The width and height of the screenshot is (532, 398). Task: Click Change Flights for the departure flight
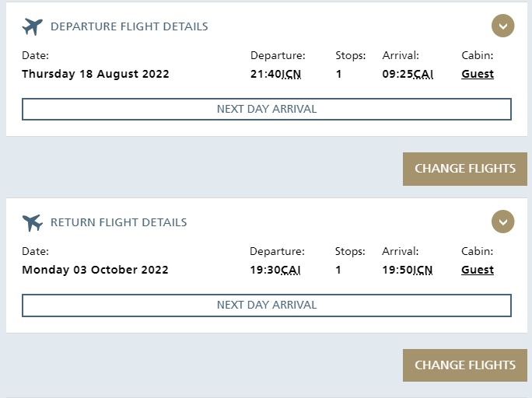point(465,169)
